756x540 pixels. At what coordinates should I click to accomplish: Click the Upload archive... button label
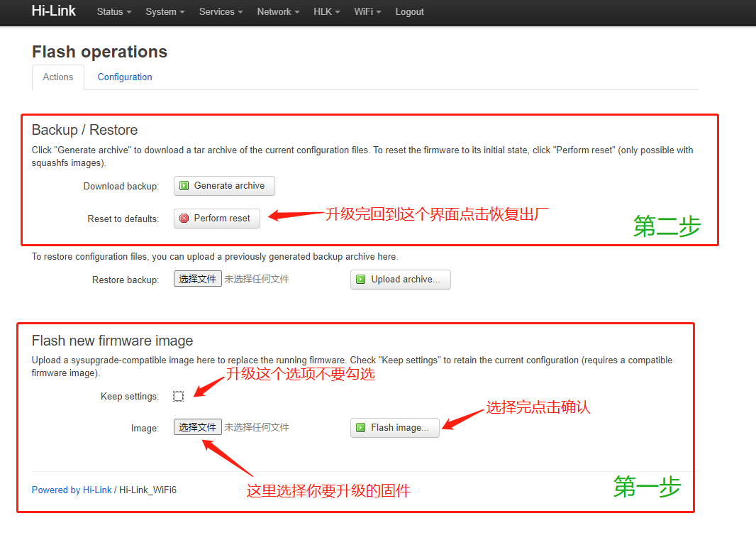(405, 280)
